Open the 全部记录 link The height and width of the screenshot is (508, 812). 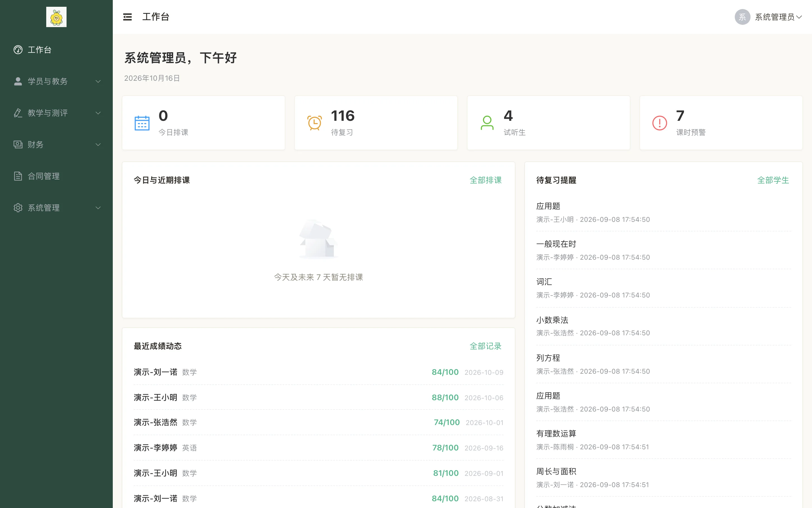486,346
